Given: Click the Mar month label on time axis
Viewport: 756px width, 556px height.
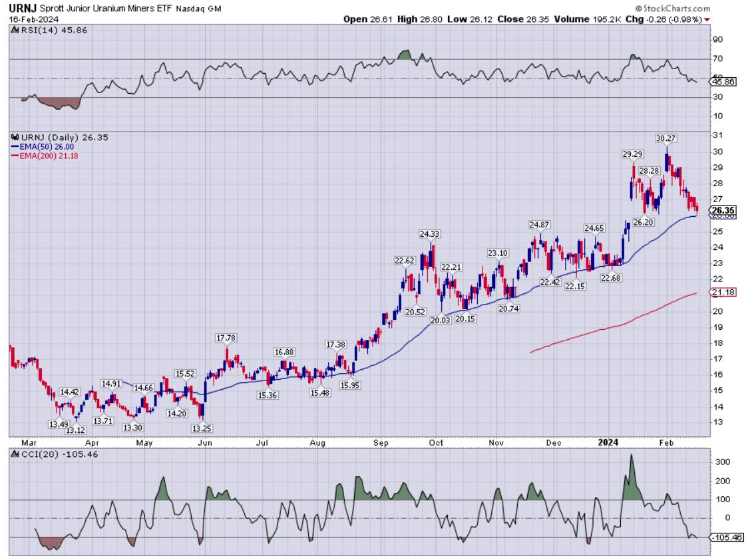Looking at the screenshot, I should click(29, 443).
